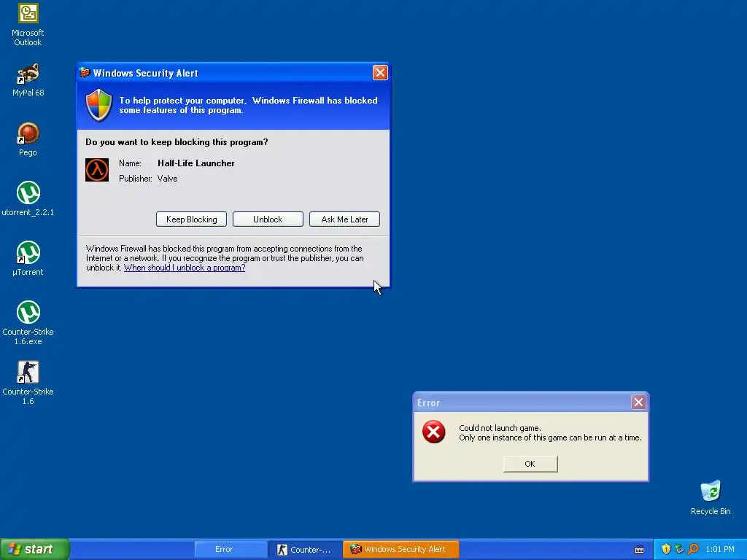Screen dimensions: 747x560
Task: Click the 1:01 PM taskbar clock
Action: (720, 549)
